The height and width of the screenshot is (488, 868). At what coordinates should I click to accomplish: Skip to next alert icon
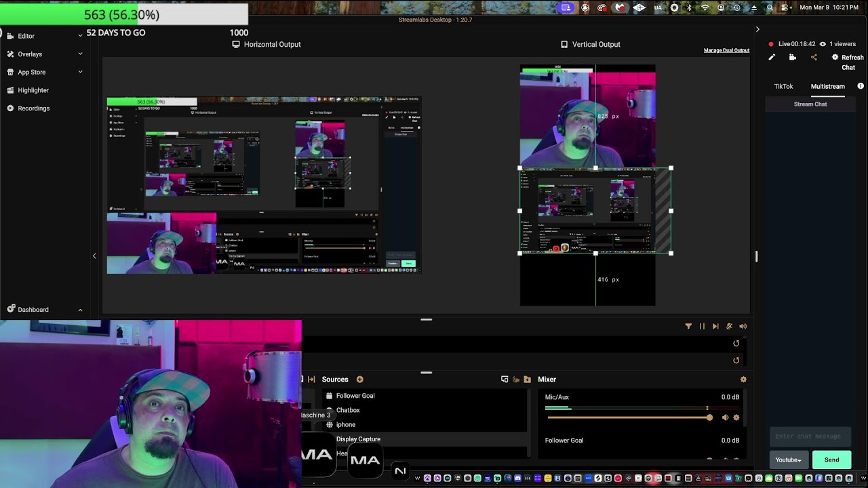715,326
